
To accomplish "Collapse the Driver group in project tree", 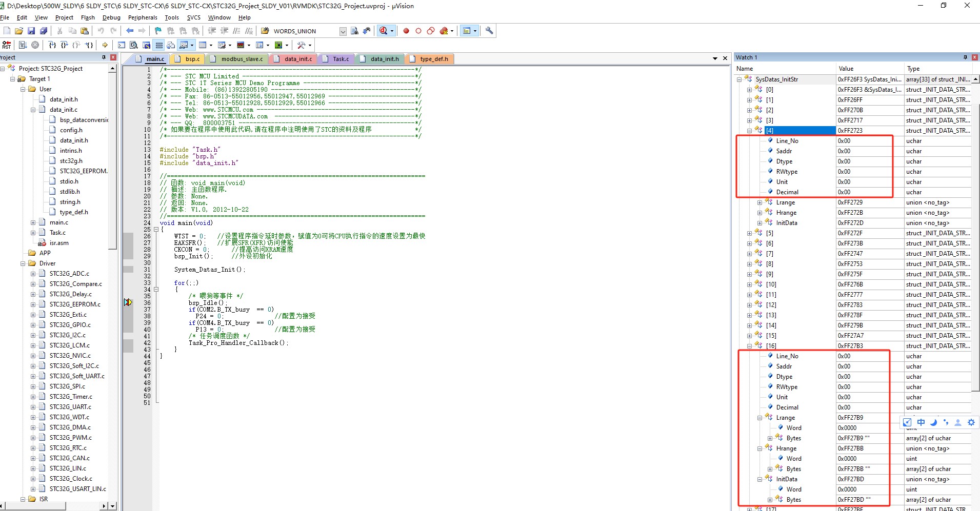I will point(23,263).
